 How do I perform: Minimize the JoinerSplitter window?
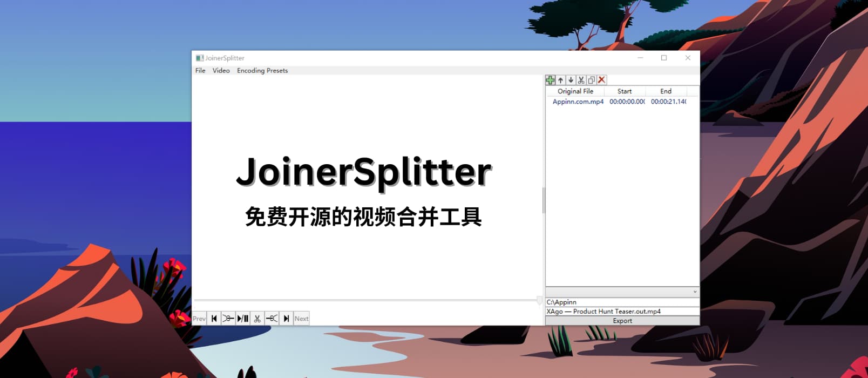point(640,58)
